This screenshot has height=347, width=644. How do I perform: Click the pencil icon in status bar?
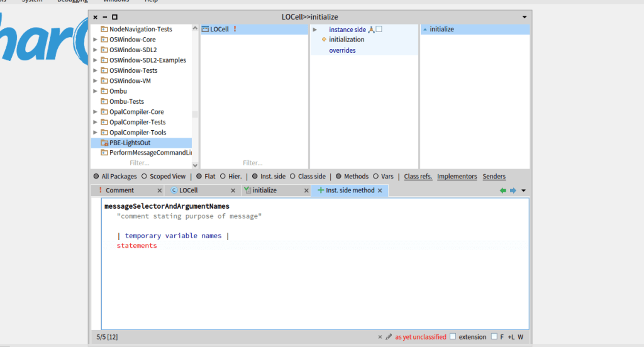coord(389,337)
